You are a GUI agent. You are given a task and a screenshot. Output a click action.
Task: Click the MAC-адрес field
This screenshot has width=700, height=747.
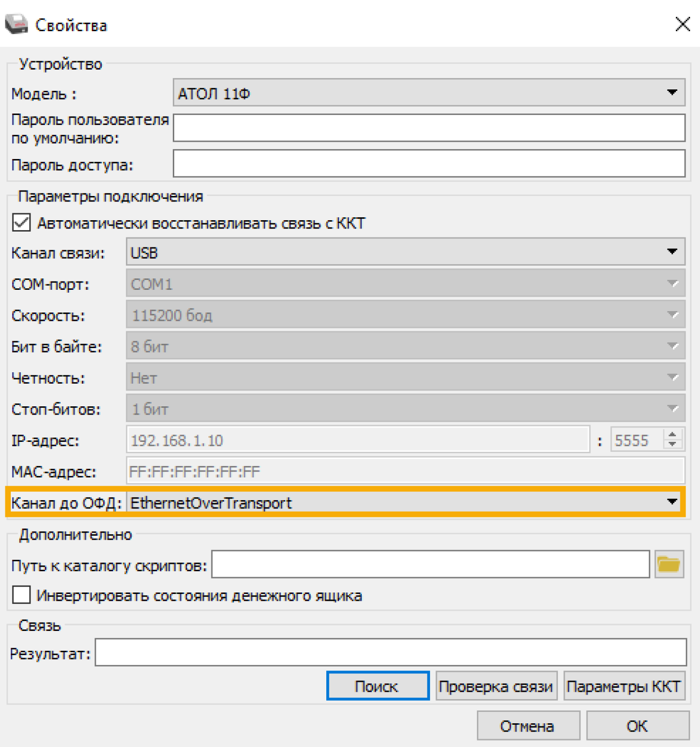tap(405, 471)
